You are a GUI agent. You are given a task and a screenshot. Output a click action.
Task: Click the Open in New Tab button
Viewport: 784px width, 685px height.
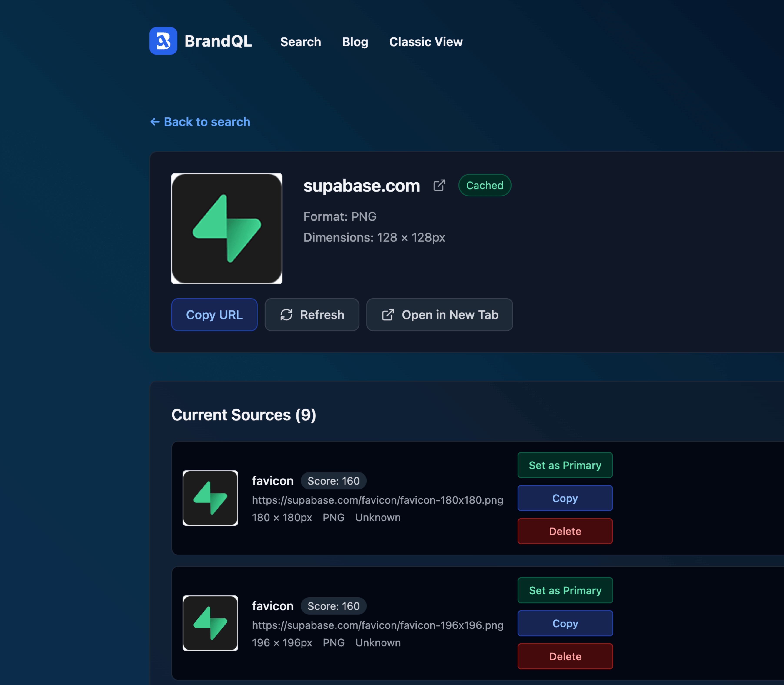coord(440,315)
